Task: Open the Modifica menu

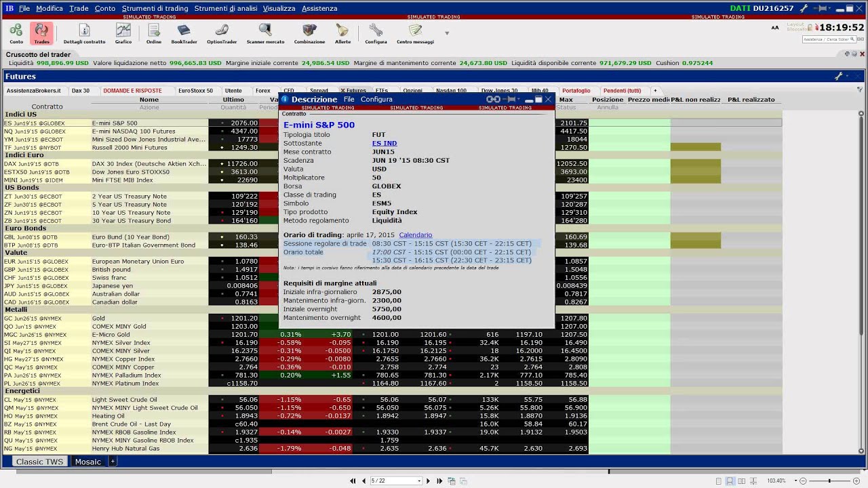Action: (50, 8)
